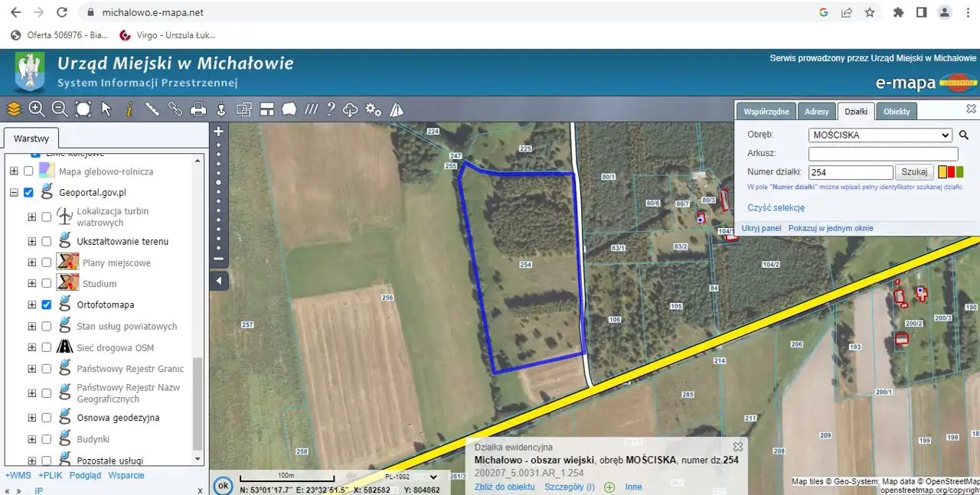Enable the Budynki layer checkbox
This screenshot has width=980, height=495.
47,439
